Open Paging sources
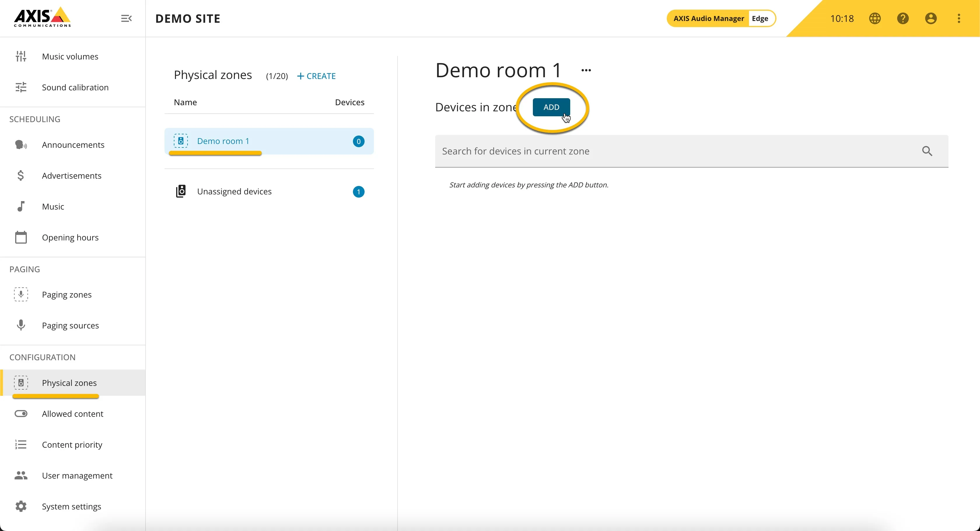Screen dimensions: 980x531 (73, 325)
